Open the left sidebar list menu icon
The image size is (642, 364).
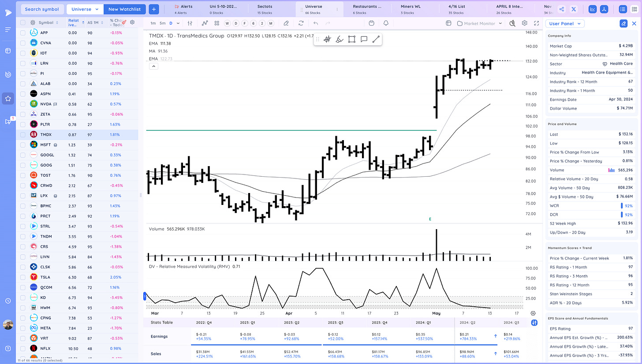tap(8, 30)
